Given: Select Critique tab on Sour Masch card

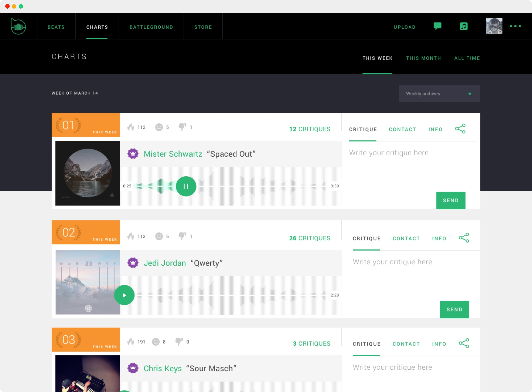Looking at the screenshot, I should pos(367,344).
